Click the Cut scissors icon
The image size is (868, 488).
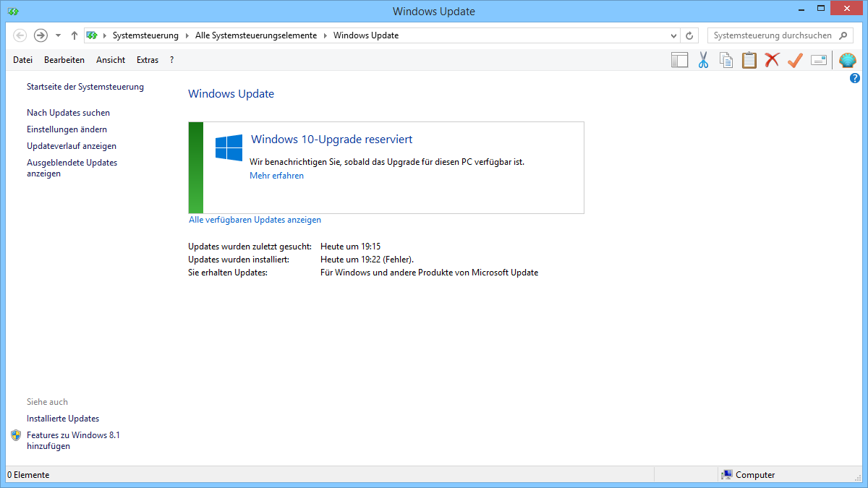coord(703,60)
